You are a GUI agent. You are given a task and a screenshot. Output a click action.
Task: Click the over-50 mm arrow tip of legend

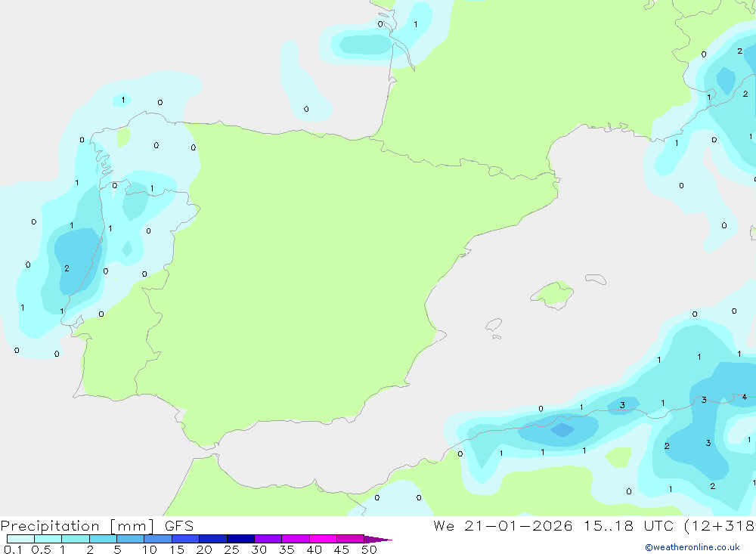tap(377, 539)
